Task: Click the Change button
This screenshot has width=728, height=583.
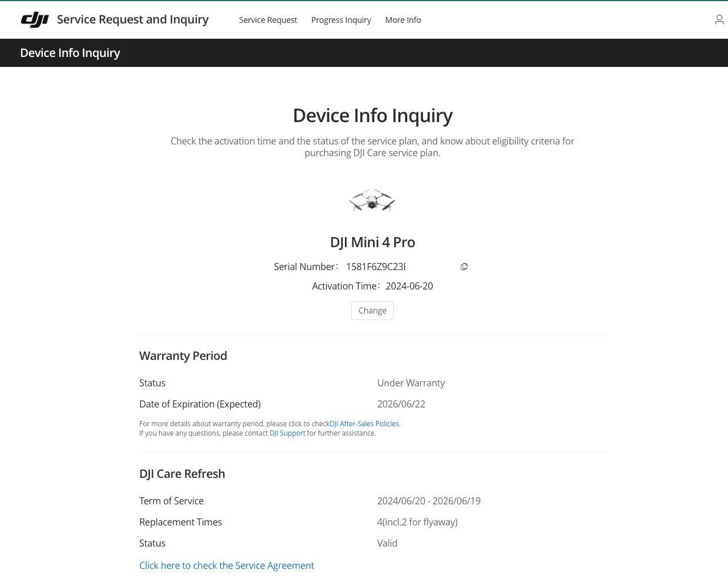Action: [373, 311]
